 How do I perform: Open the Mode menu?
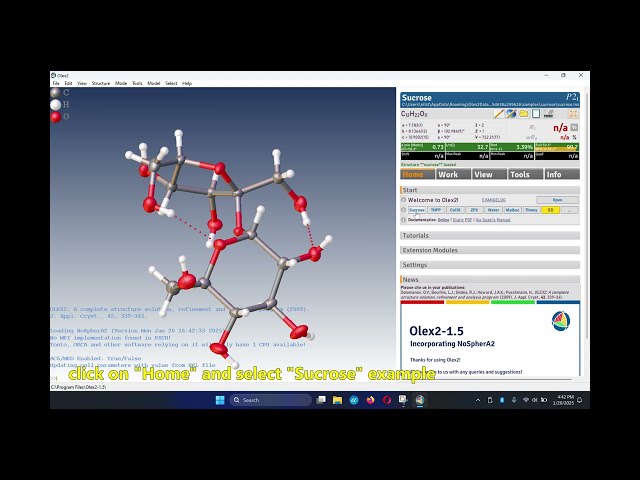[121, 83]
